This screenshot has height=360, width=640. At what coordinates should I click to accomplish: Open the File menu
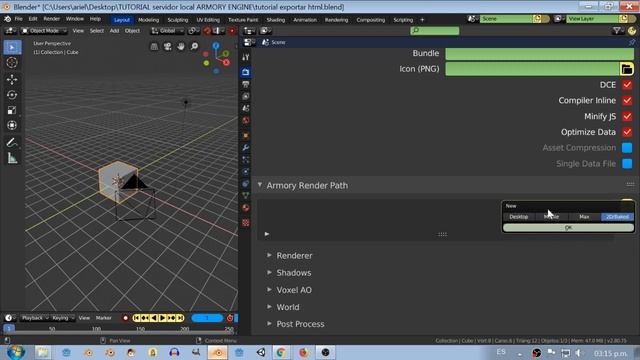tap(19, 19)
